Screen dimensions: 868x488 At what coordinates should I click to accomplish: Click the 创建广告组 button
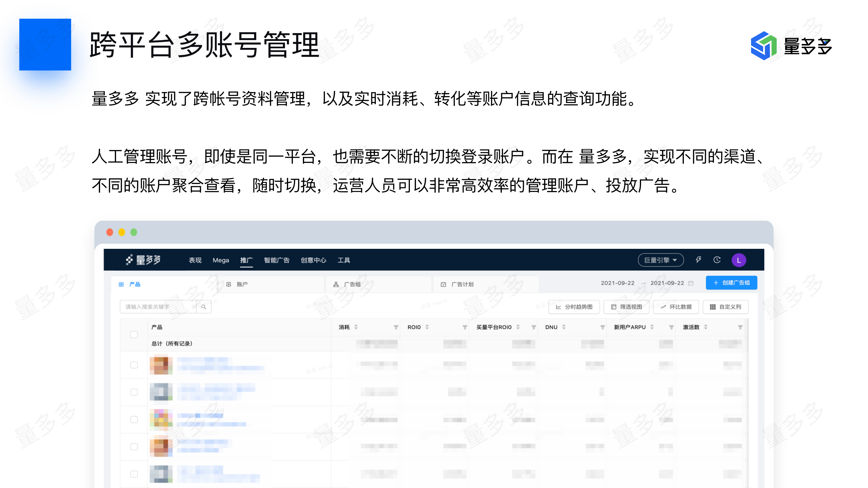point(731,283)
